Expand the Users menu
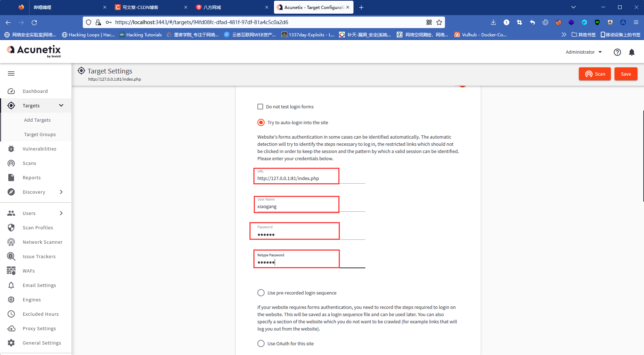This screenshot has height=355, width=644. click(61, 213)
